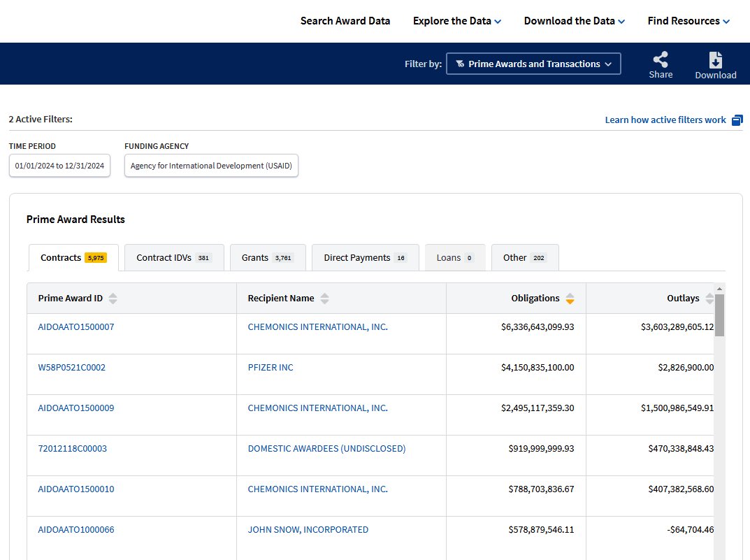
Task: Expand the Explore the Data menu
Action: click(x=457, y=21)
